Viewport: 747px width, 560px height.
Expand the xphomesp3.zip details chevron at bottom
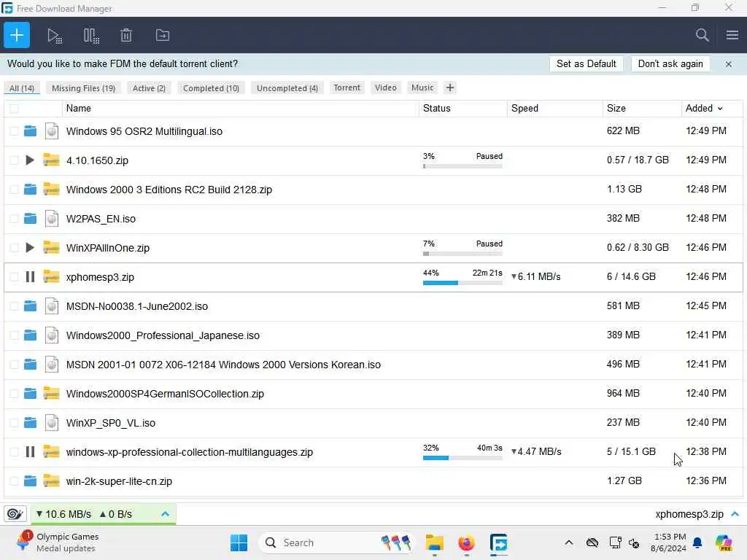pos(735,514)
